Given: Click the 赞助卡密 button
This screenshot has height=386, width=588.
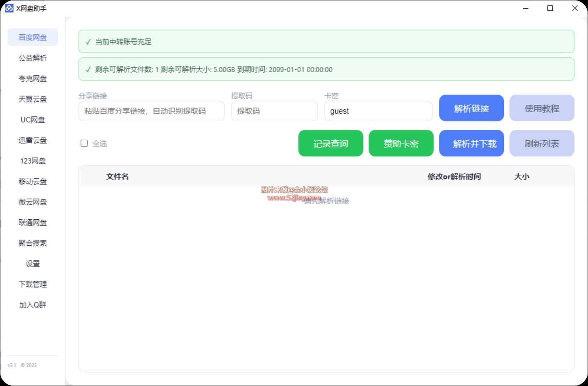Looking at the screenshot, I should (401, 143).
